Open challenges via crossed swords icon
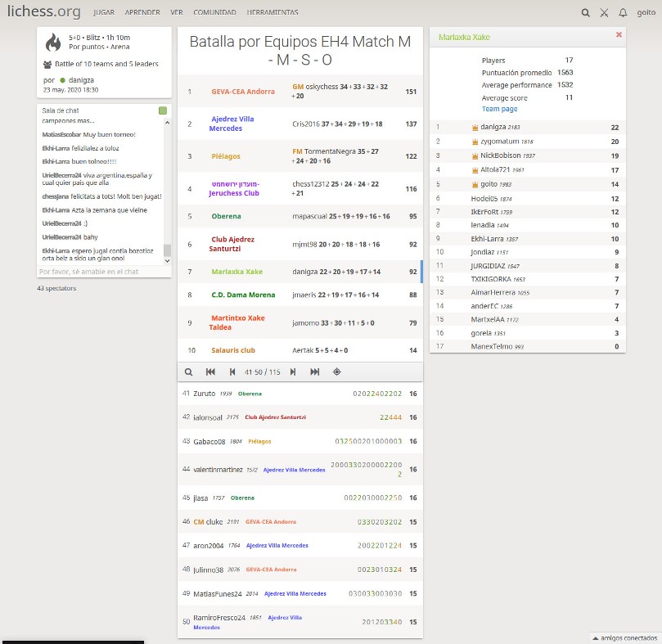Viewport: 662px width, 644px height. pos(604,13)
